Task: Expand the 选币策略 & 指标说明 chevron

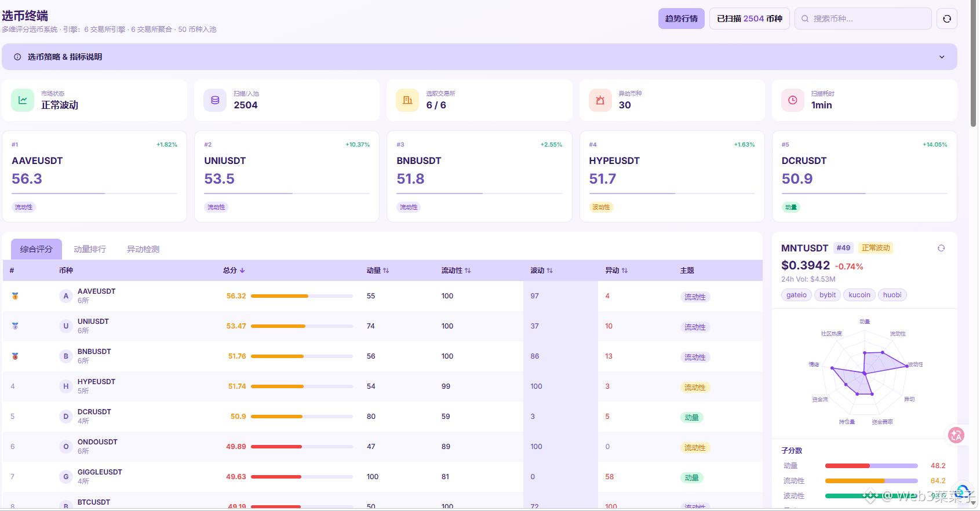Action: (x=942, y=57)
